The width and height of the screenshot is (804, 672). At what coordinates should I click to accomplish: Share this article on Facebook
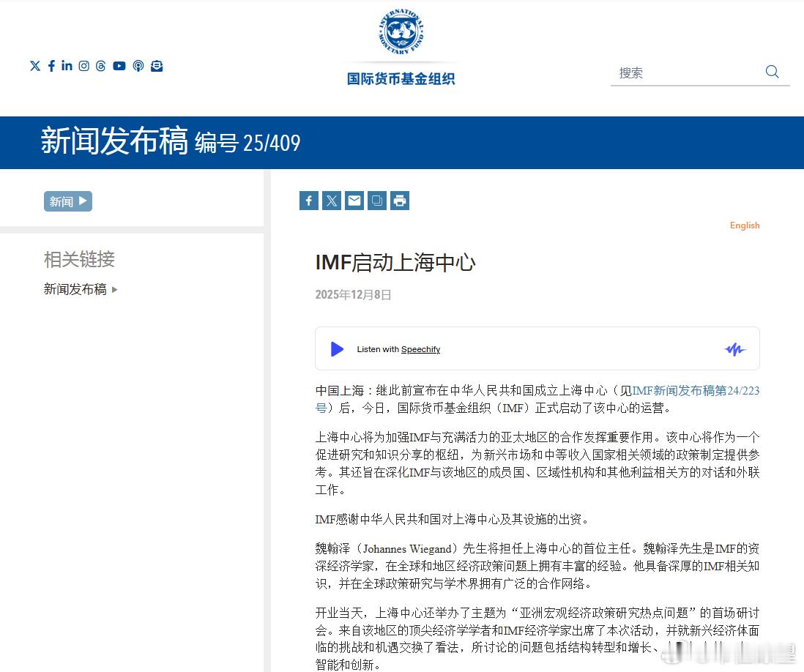(x=308, y=200)
